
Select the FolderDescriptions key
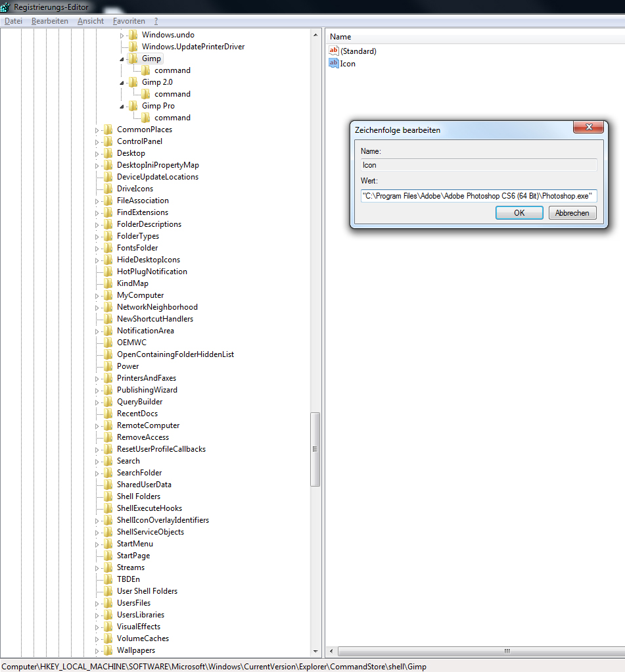coord(149,224)
